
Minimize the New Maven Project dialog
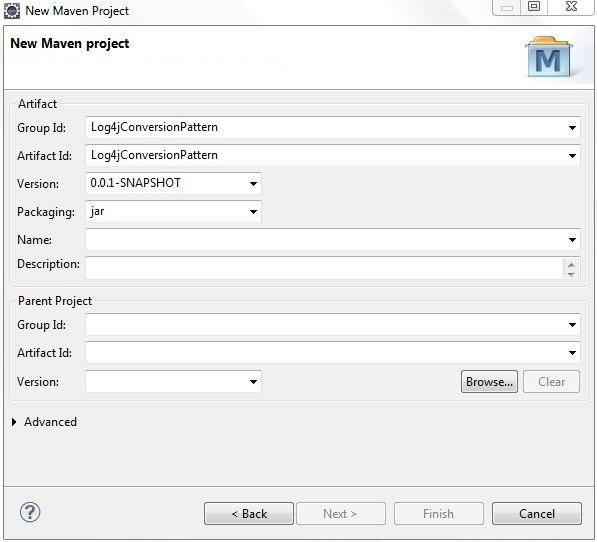(x=507, y=7)
